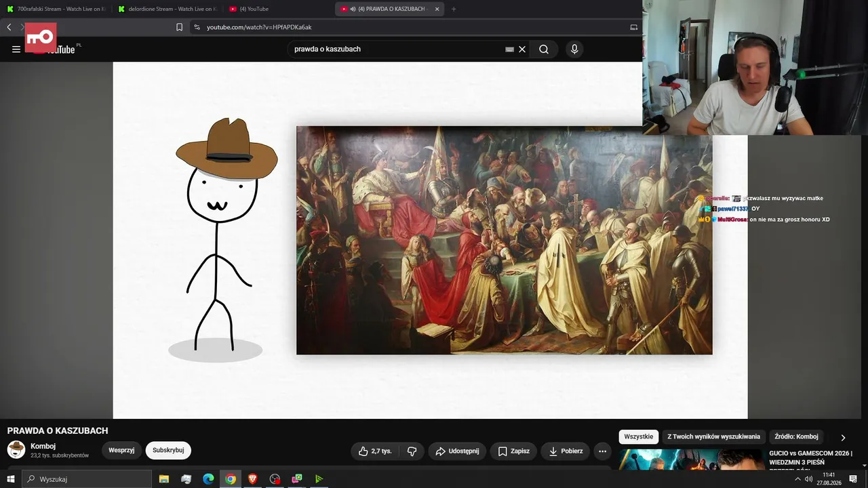Viewport: 868px width, 488px height.
Task: Select the Wszystkie filter chip
Action: 638,436
